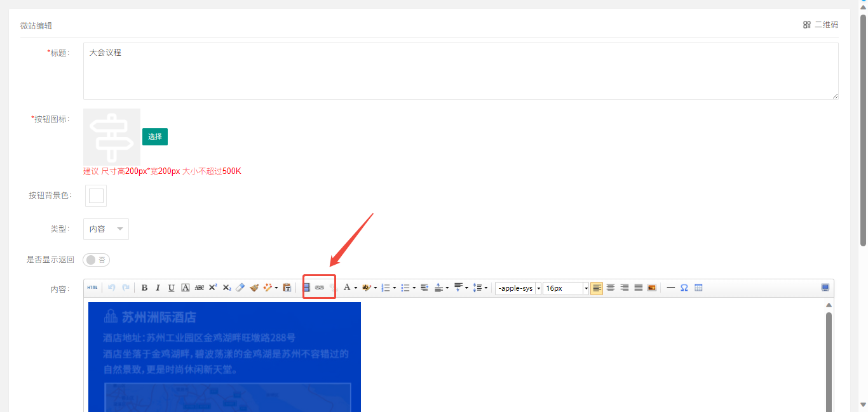Screen dimensions: 868x412
Task: Click the 按钮背景色 color swatch
Action: [96, 196]
